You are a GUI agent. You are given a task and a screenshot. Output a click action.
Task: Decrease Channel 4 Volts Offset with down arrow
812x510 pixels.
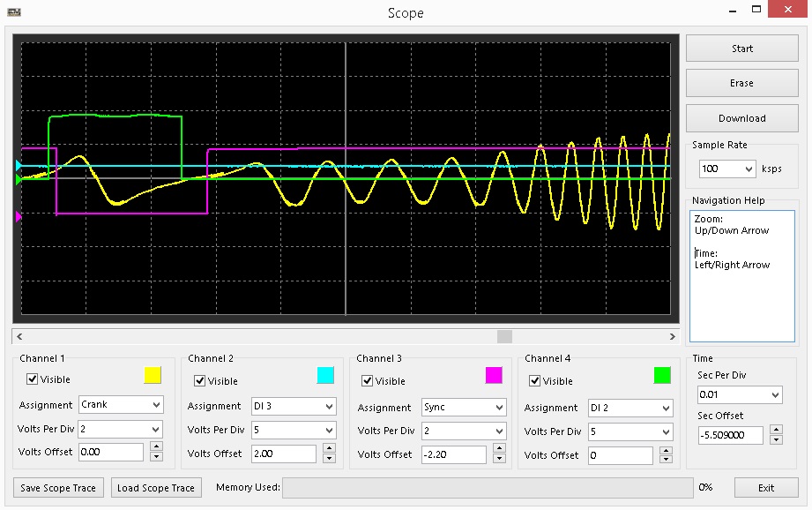pyautogui.click(x=666, y=460)
